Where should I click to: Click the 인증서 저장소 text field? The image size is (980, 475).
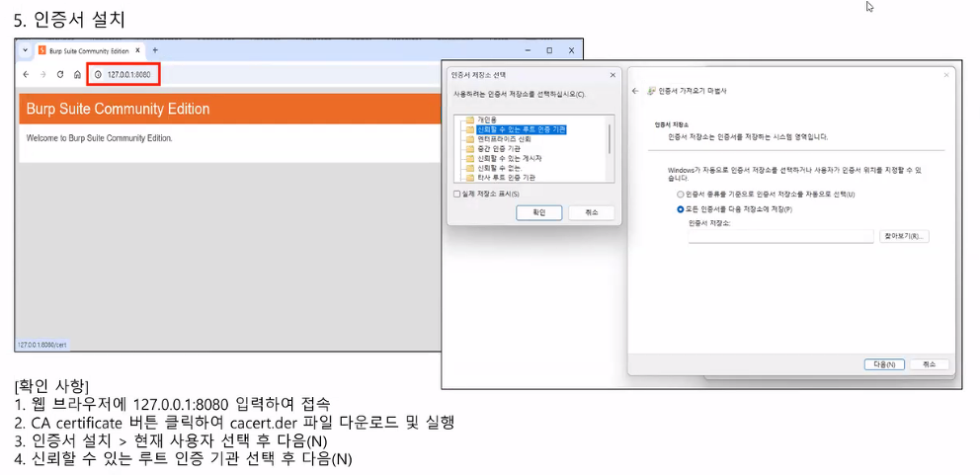click(x=780, y=236)
